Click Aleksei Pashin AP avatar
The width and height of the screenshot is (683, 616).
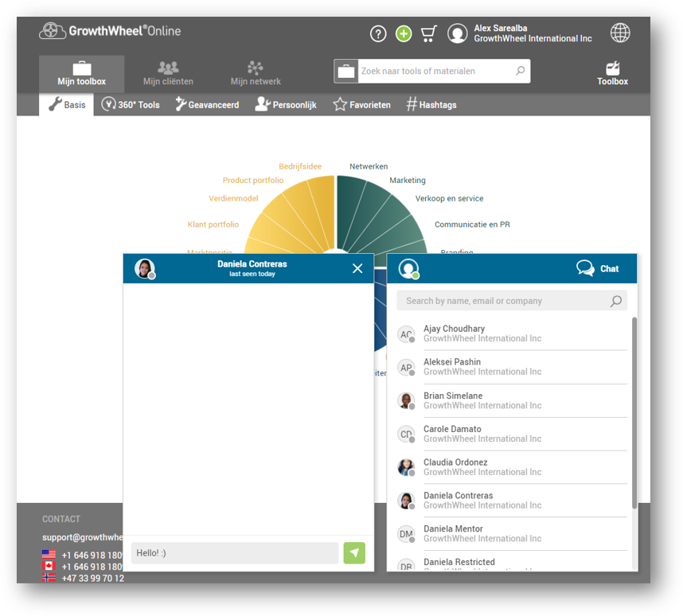click(x=406, y=367)
